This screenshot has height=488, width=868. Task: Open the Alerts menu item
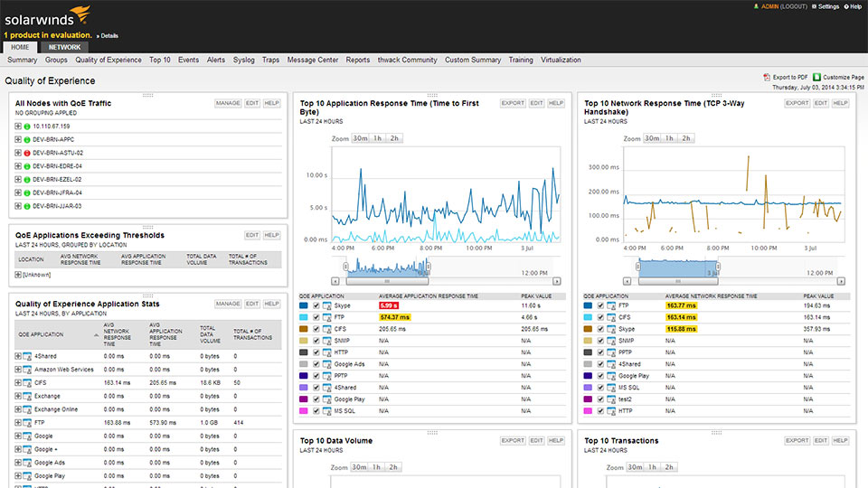point(215,60)
